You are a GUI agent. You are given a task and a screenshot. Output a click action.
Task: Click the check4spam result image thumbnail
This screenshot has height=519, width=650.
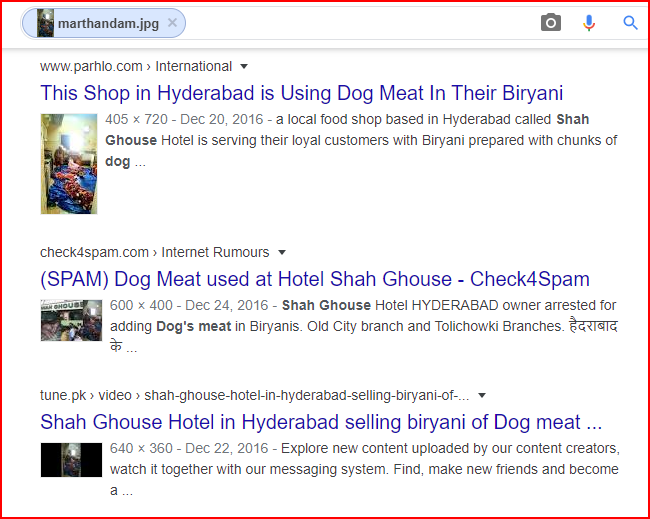[71, 320]
